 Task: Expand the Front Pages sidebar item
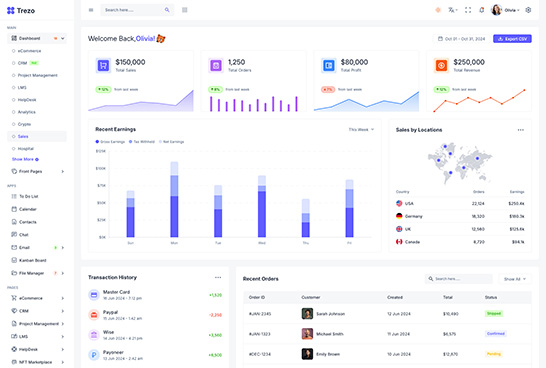[37, 171]
